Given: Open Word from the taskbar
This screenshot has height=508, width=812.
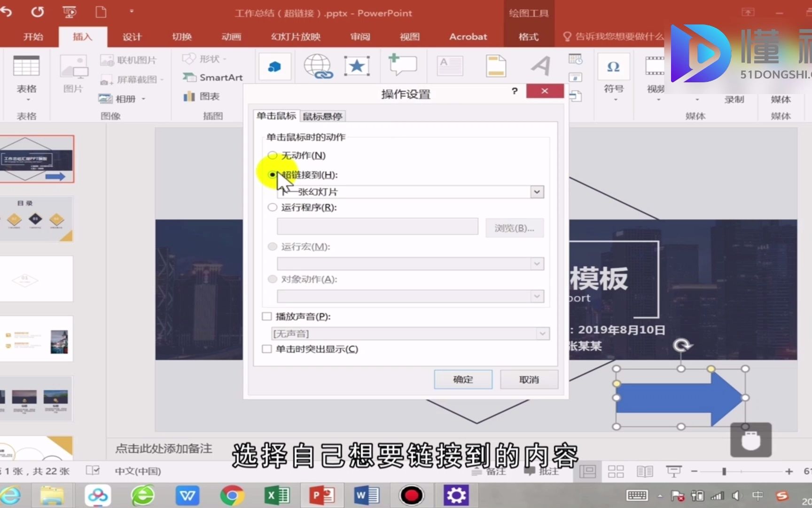Looking at the screenshot, I should point(367,495).
